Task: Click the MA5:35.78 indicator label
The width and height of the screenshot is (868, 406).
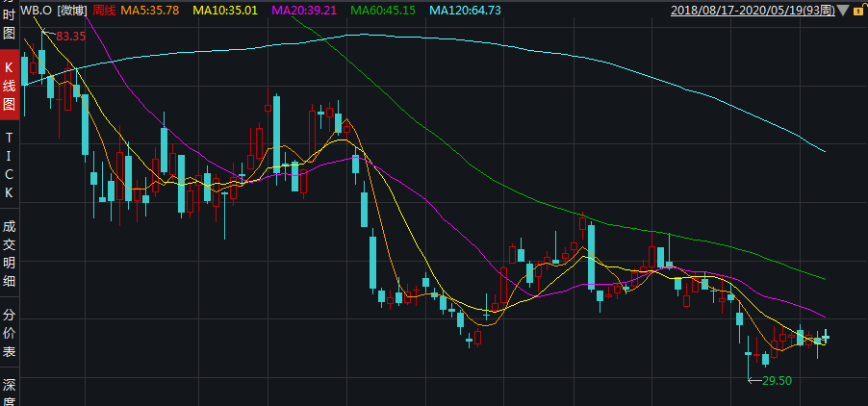Action: coord(150,10)
